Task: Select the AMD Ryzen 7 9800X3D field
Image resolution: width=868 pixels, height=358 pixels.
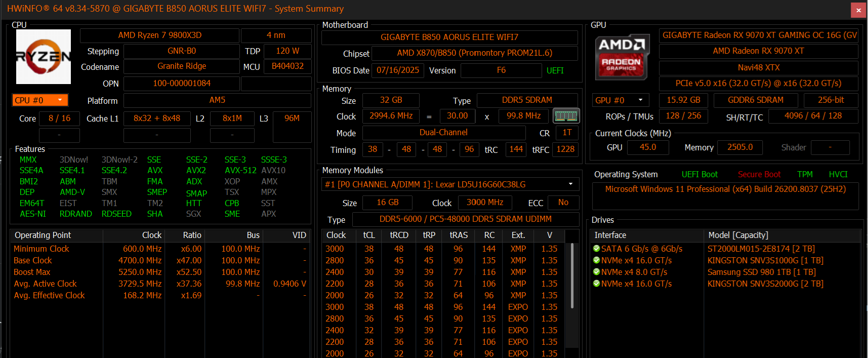Action: pyautogui.click(x=159, y=35)
